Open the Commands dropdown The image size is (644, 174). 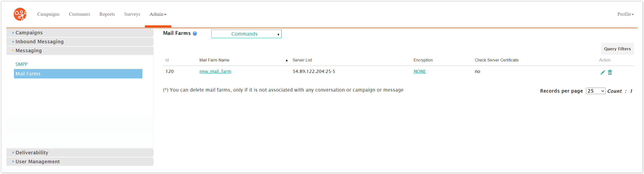(246, 34)
